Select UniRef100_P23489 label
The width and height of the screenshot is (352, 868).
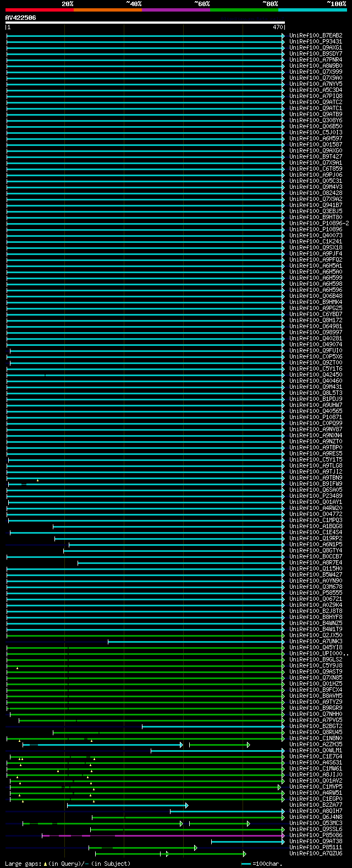pyautogui.click(x=316, y=496)
